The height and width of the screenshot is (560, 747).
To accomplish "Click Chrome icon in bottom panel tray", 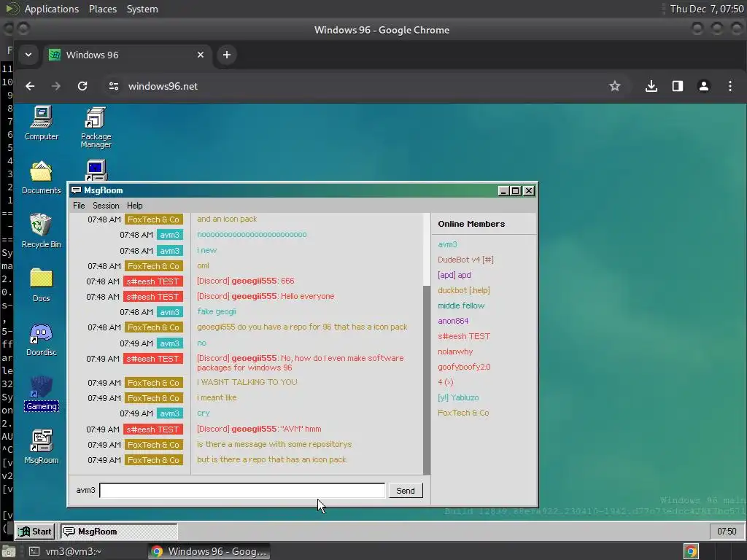I will pyautogui.click(x=691, y=551).
